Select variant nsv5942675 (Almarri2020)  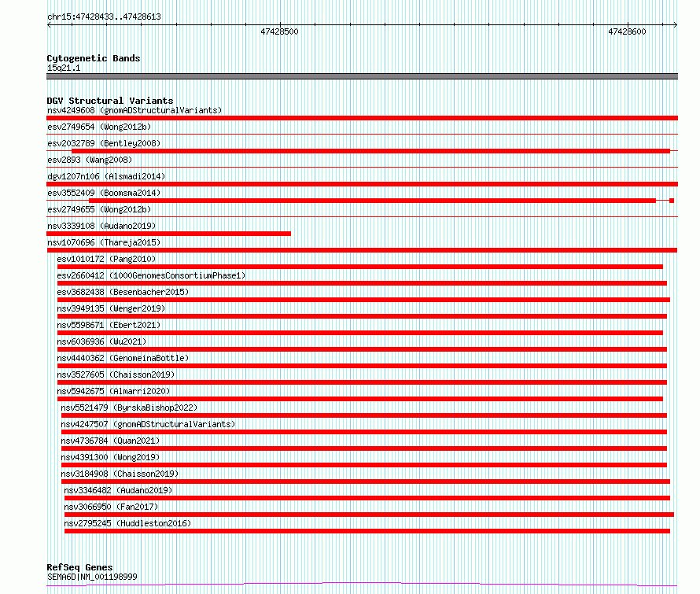113,391
